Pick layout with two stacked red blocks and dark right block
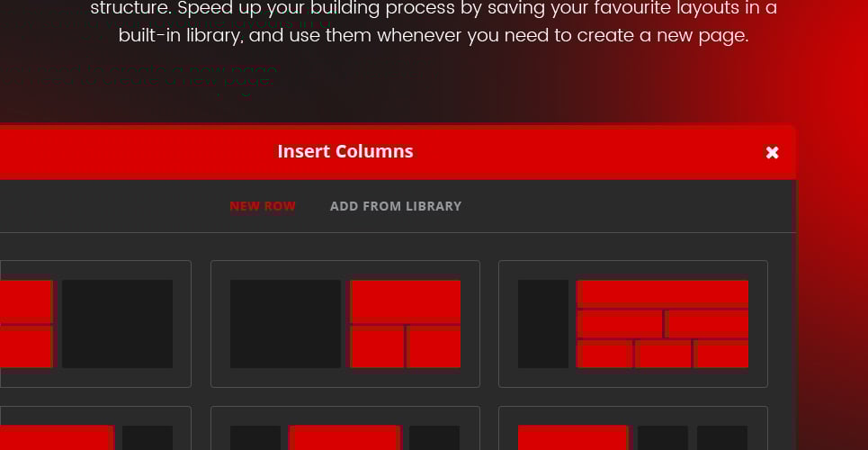The width and height of the screenshot is (868, 450). [x=95, y=324]
